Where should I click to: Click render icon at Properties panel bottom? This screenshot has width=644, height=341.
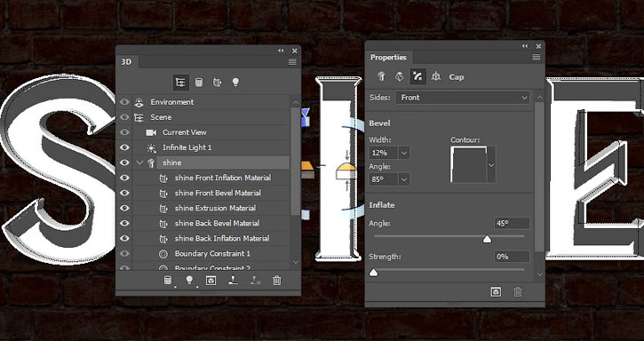[497, 292]
